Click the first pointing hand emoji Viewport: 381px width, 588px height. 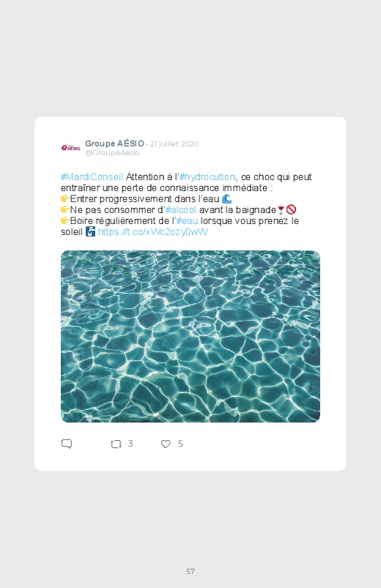[x=65, y=198]
